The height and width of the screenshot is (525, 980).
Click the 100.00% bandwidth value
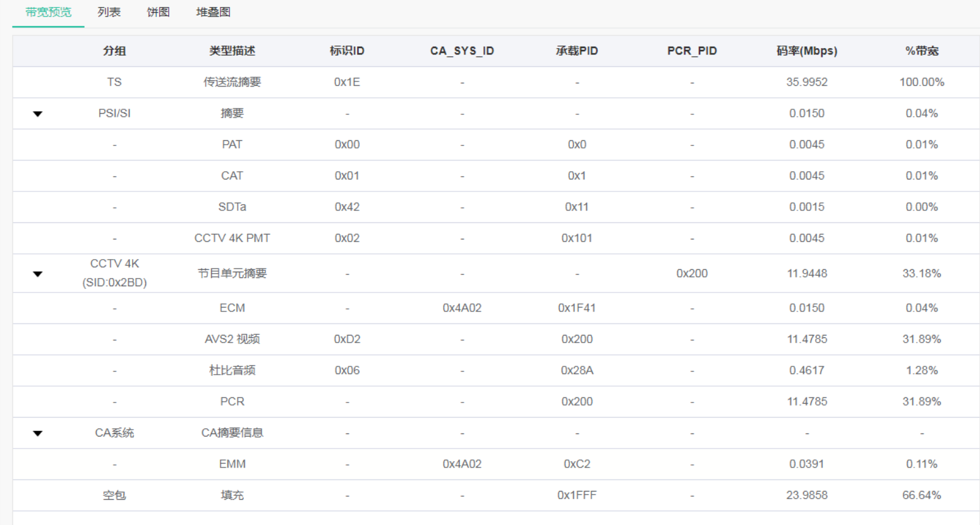pyautogui.click(x=922, y=82)
